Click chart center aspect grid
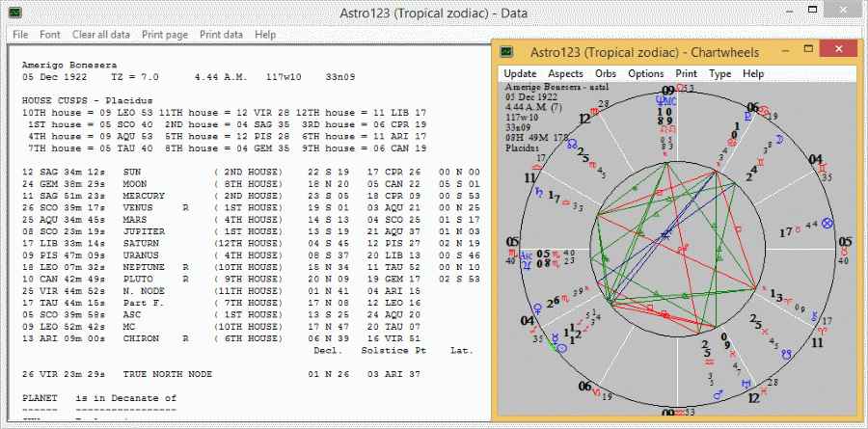868x429 pixels. (678, 249)
